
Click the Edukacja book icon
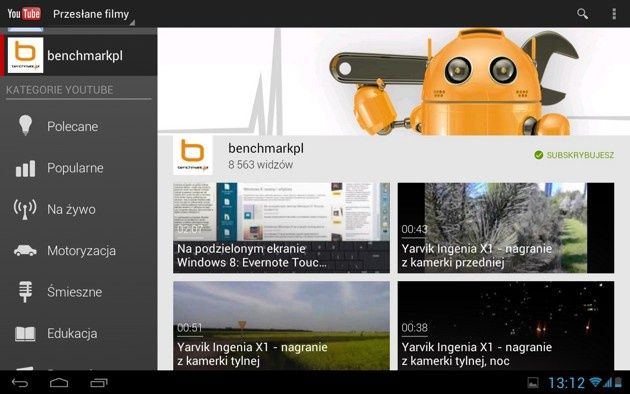coord(25,333)
